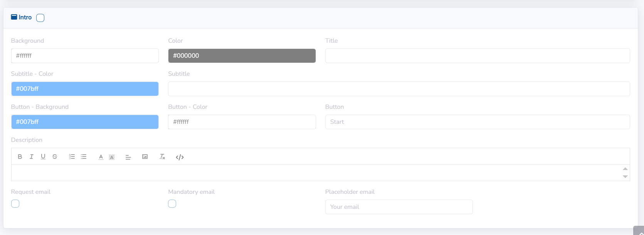Enable the Mandatory email checkbox
This screenshot has height=235, width=644.
[x=172, y=204]
